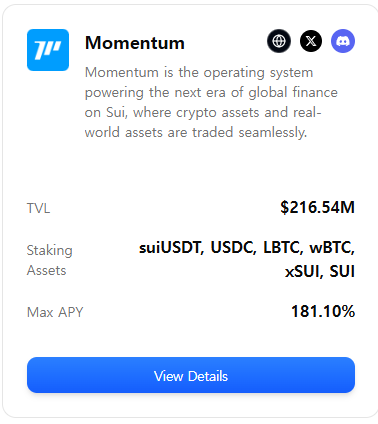Click the TVL label
The width and height of the screenshot is (378, 424).
pyautogui.click(x=38, y=208)
